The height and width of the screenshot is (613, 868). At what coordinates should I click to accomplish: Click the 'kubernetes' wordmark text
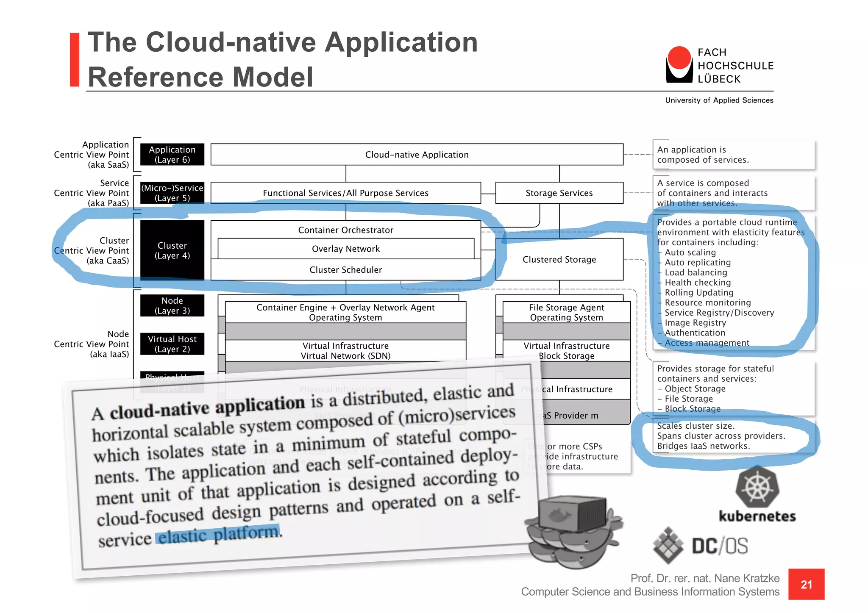pos(757,516)
